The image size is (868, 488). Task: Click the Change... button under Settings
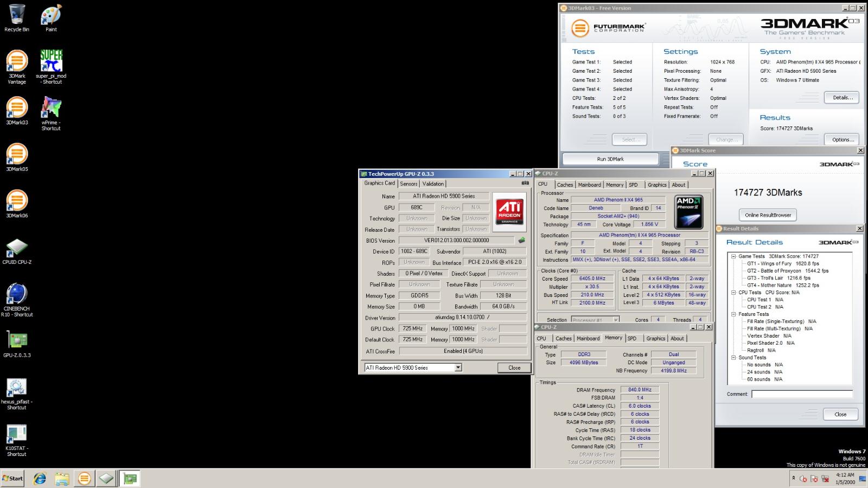(x=726, y=140)
